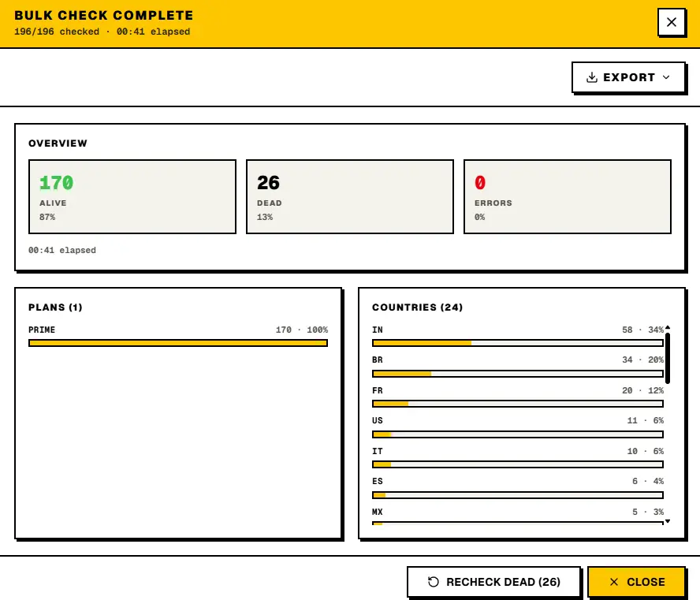
Task: Click the PRIME plan label
Action: tap(42, 330)
